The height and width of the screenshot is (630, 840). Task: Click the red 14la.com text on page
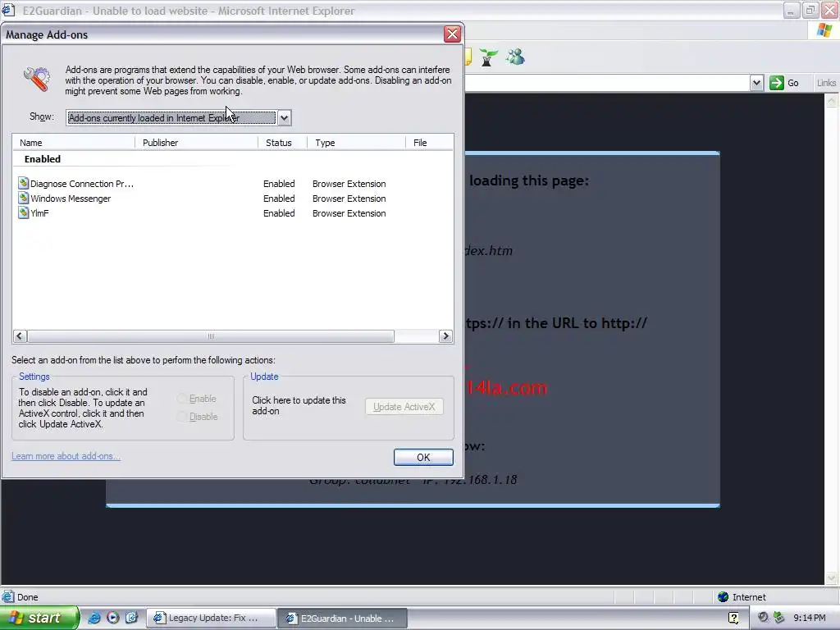506,387
